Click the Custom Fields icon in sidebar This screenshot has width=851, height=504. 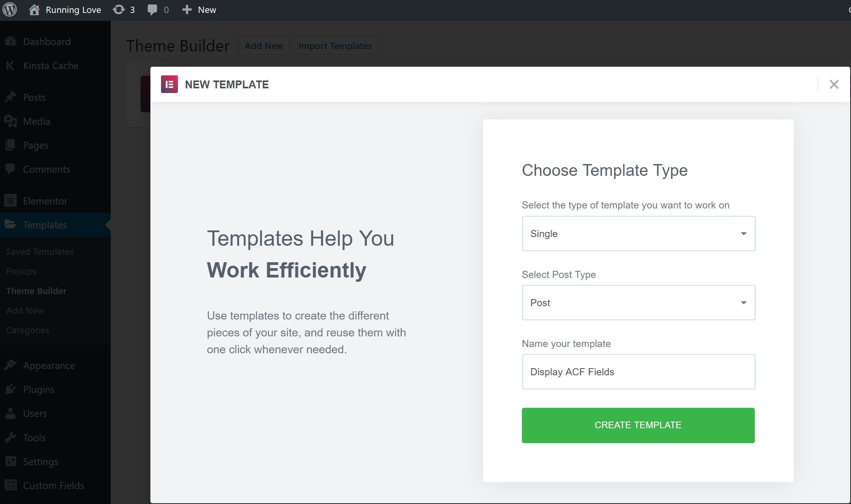(11, 486)
